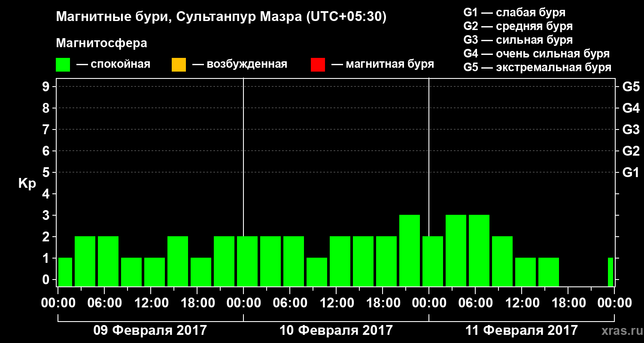The height and width of the screenshot is (343, 644).
Task: Click the '— спокойная' legend label
Action: [113, 64]
